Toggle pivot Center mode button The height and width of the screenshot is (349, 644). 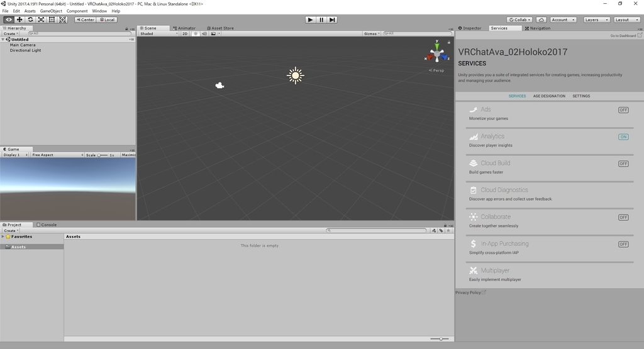(86, 19)
